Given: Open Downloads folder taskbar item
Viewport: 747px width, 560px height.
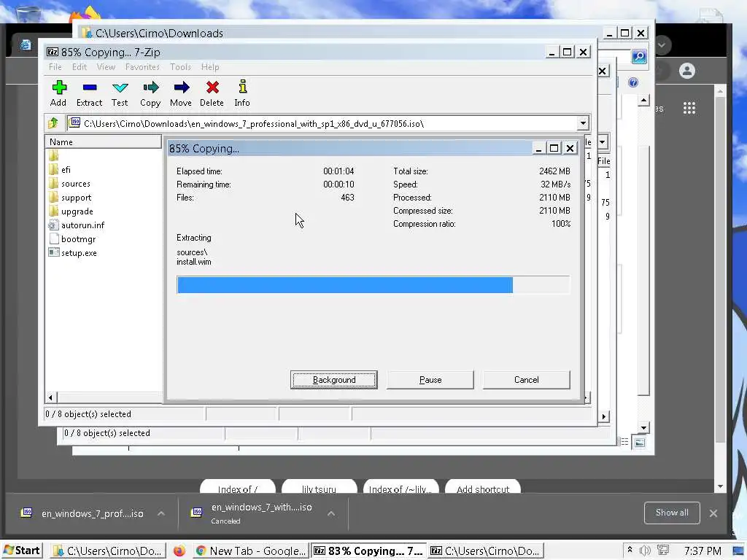Looking at the screenshot, I should [x=108, y=551].
